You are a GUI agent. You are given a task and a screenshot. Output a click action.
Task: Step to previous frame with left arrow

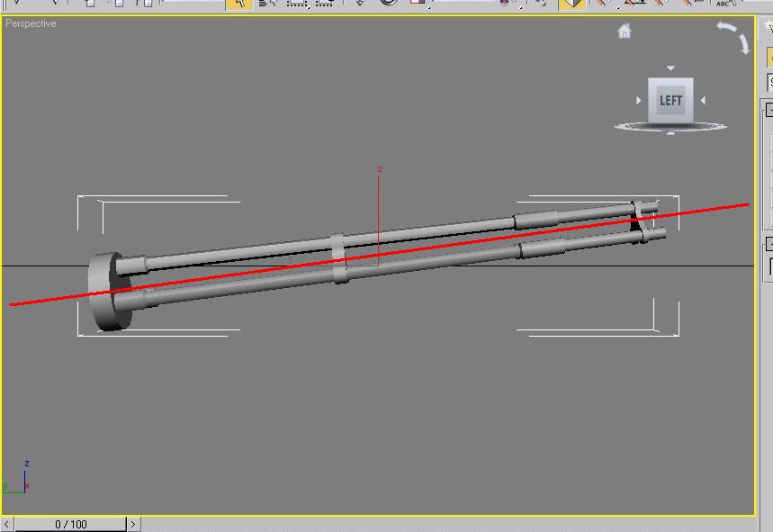pos(6,524)
